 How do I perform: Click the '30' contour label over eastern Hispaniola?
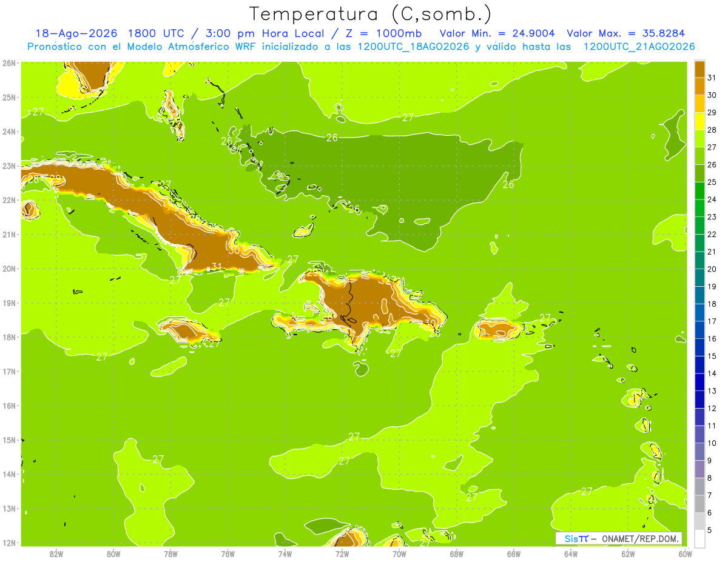[430, 323]
